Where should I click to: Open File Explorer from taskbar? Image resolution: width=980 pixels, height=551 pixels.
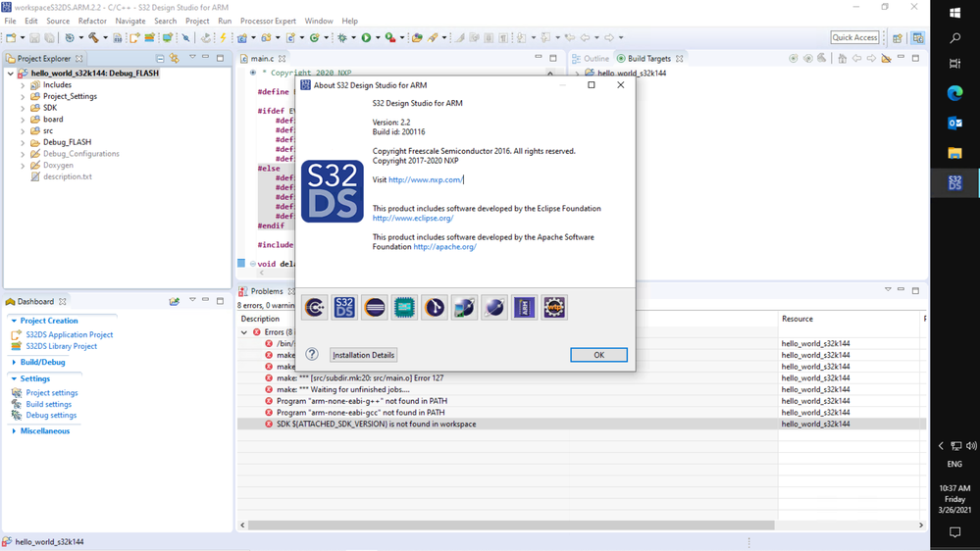tap(954, 153)
